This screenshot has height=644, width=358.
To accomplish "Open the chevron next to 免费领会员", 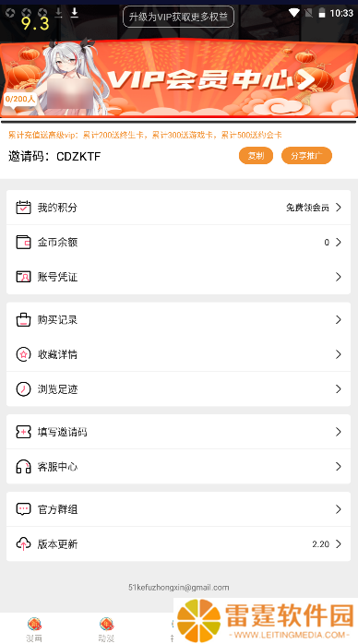I will 339,208.
